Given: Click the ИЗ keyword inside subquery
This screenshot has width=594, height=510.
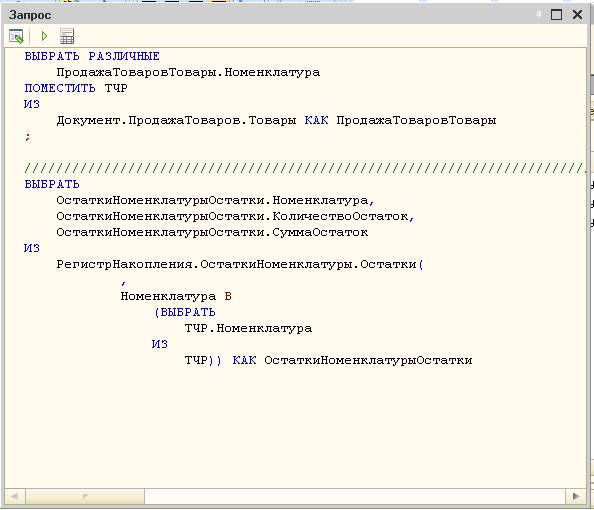Looking at the screenshot, I should (159, 344).
